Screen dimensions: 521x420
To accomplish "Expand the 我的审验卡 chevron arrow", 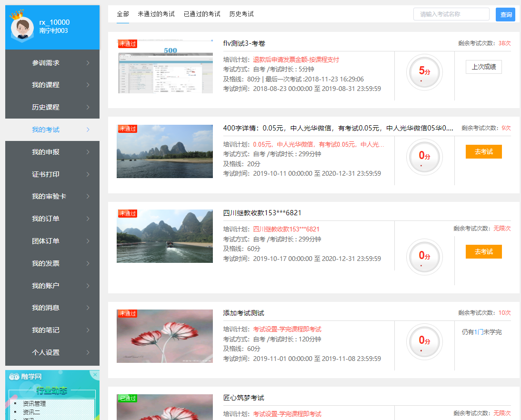I will (88, 196).
